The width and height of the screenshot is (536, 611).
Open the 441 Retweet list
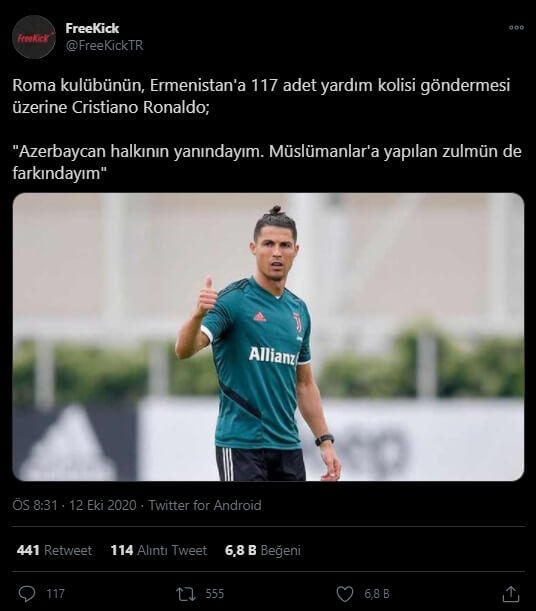[54, 550]
